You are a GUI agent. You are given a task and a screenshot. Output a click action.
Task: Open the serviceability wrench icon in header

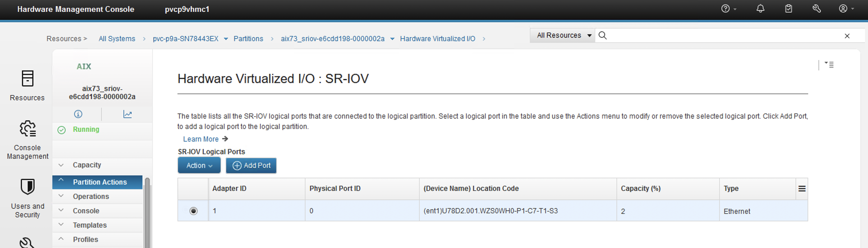pos(816,9)
